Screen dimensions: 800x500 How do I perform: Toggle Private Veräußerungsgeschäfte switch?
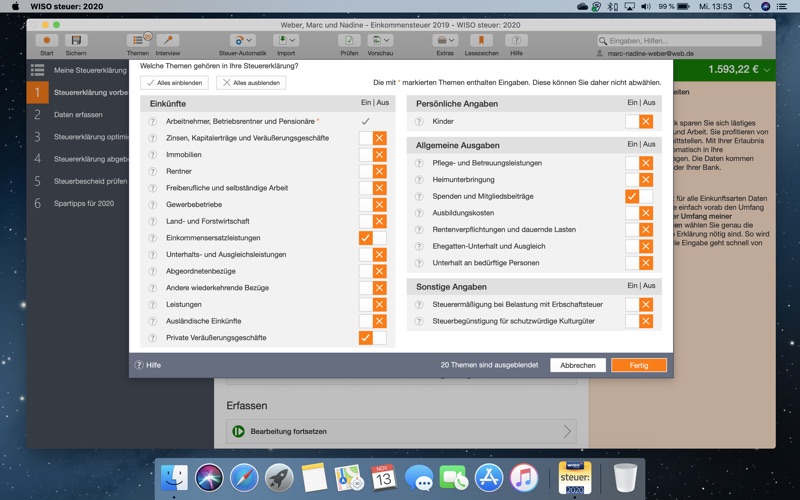372,338
